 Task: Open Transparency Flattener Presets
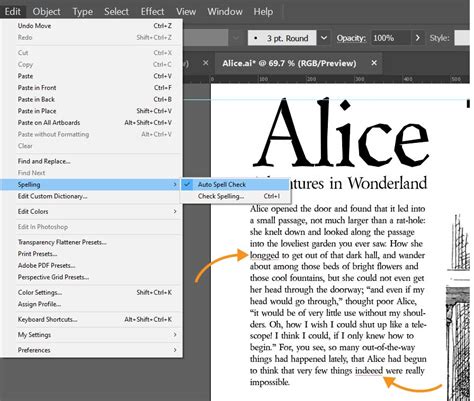coord(91,242)
